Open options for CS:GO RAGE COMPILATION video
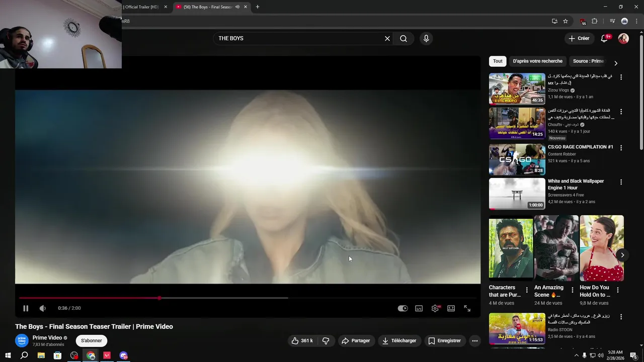The width and height of the screenshot is (644, 362). [621, 147]
